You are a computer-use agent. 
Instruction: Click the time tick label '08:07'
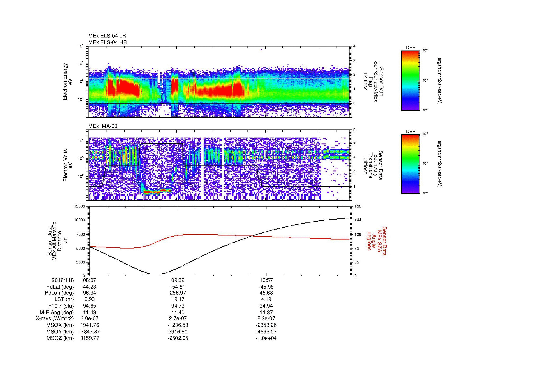click(x=90, y=280)
